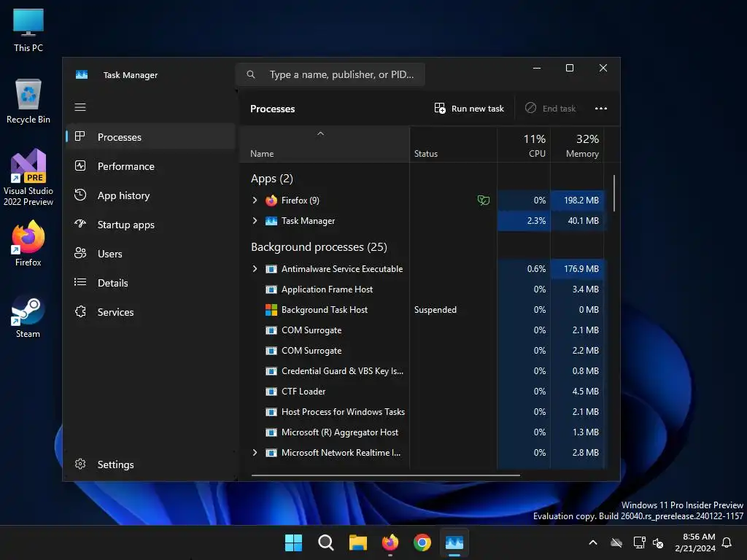Open the notification bell in the taskbar
This screenshot has height=560, width=747.
click(x=727, y=542)
